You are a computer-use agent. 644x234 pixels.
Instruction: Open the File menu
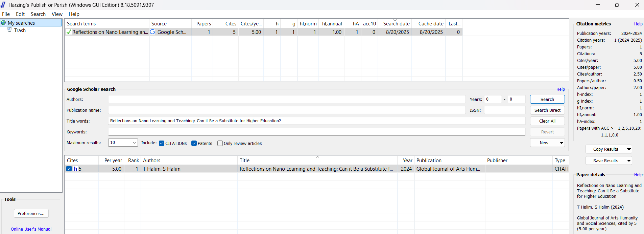(x=6, y=14)
